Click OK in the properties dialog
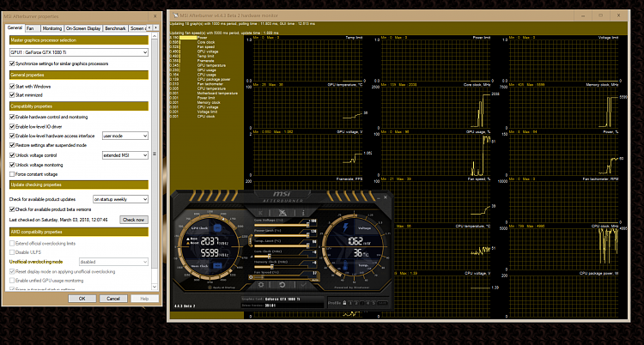This screenshot has width=644, height=345. 82,299
